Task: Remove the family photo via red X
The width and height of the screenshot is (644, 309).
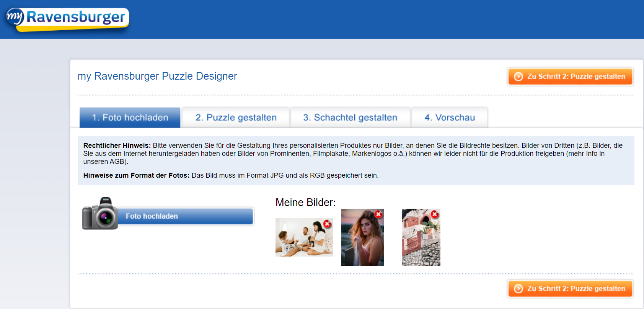Action: [327, 224]
